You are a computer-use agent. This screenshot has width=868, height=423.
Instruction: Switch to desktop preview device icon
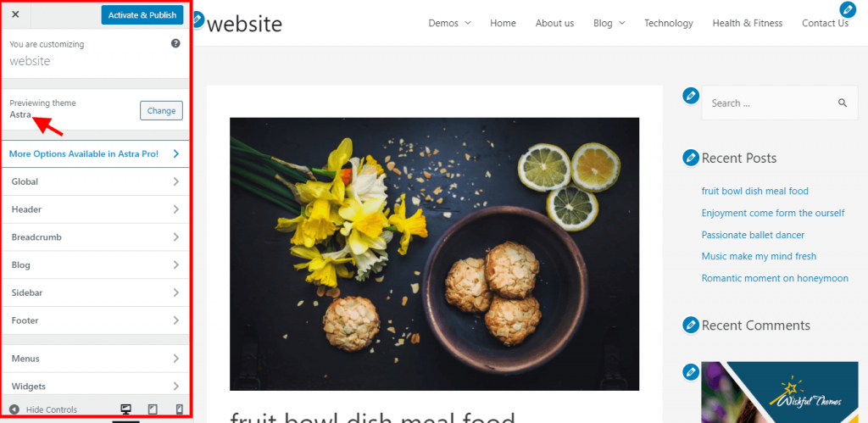(x=125, y=409)
